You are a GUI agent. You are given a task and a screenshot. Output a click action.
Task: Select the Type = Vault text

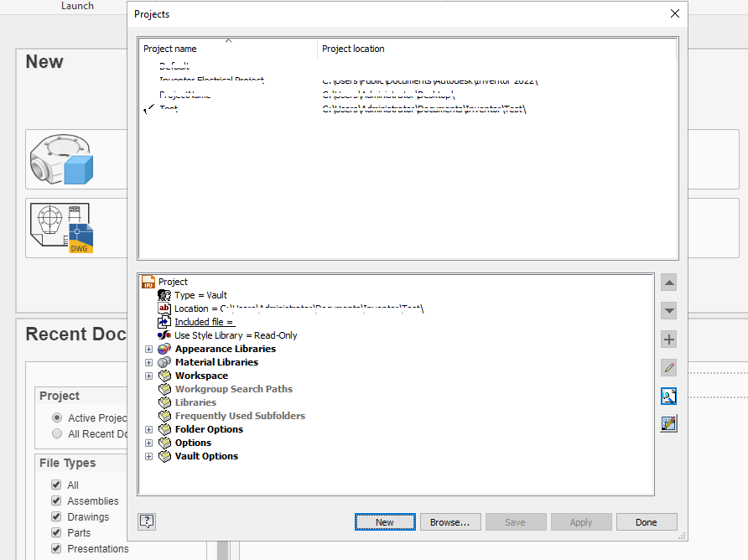pyautogui.click(x=200, y=295)
